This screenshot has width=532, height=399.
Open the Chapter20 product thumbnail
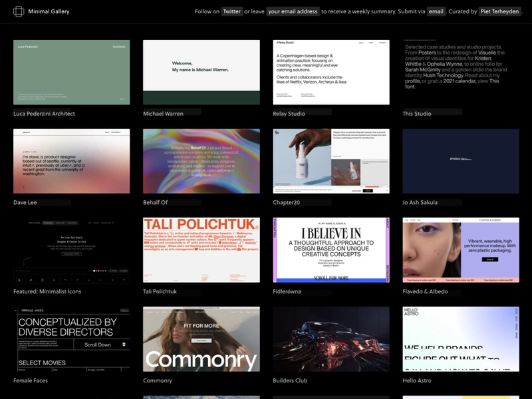pos(331,161)
